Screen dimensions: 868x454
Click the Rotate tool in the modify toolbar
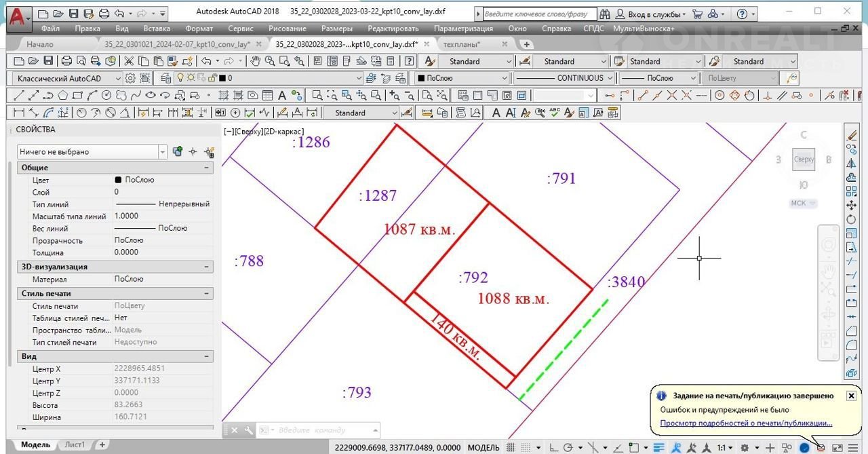pyautogui.click(x=852, y=219)
